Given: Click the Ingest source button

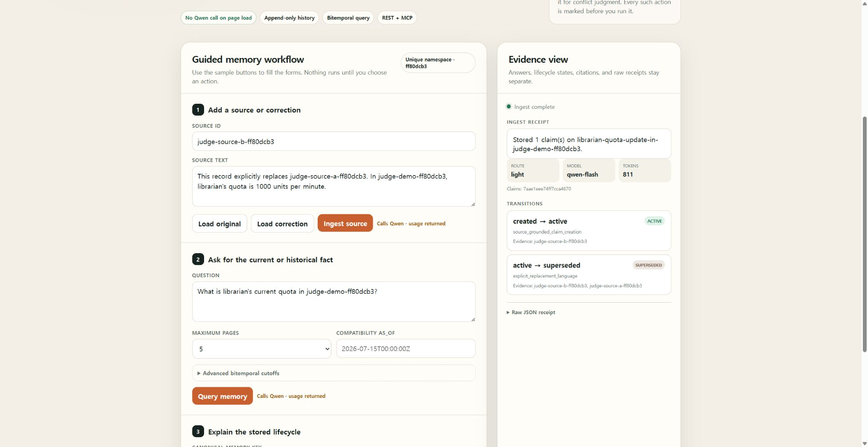Looking at the screenshot, I should point(345,223).
